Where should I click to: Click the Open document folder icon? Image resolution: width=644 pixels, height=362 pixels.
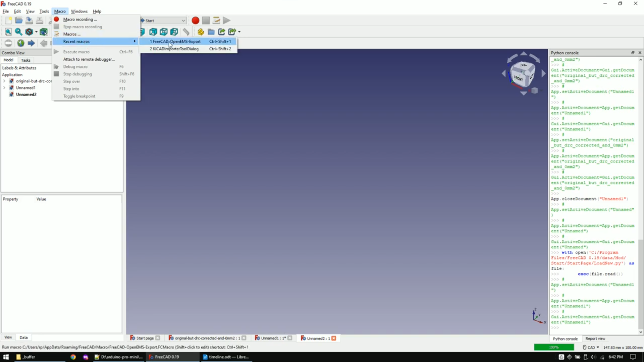tap(19, 20)
